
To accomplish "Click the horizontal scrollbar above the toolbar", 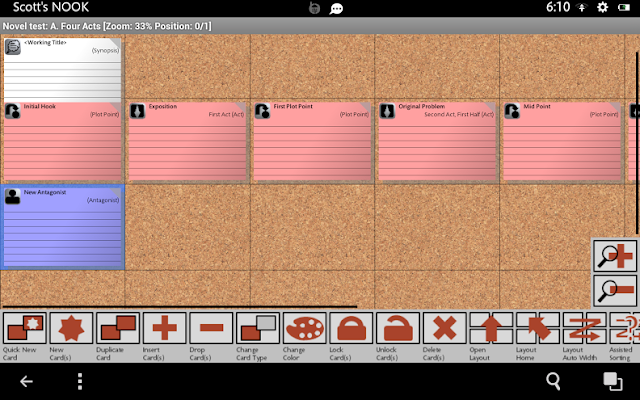I will click(x=180, y=307).
